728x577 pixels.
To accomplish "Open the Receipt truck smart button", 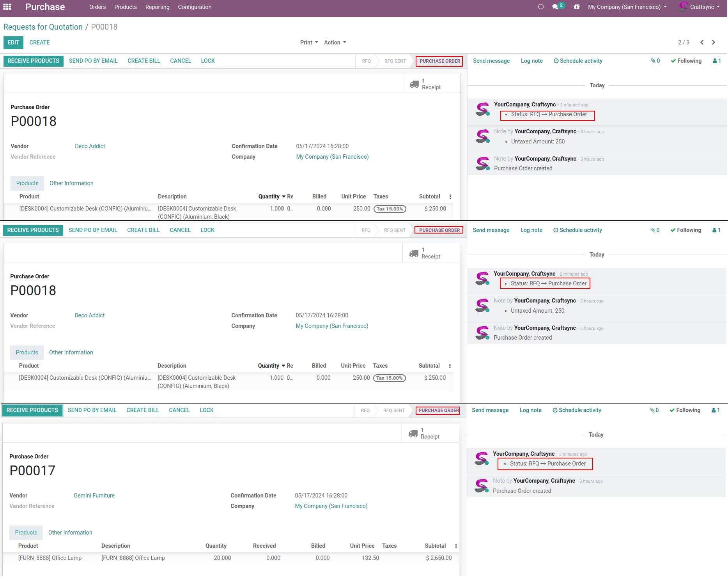I will (x=425, y=84).
